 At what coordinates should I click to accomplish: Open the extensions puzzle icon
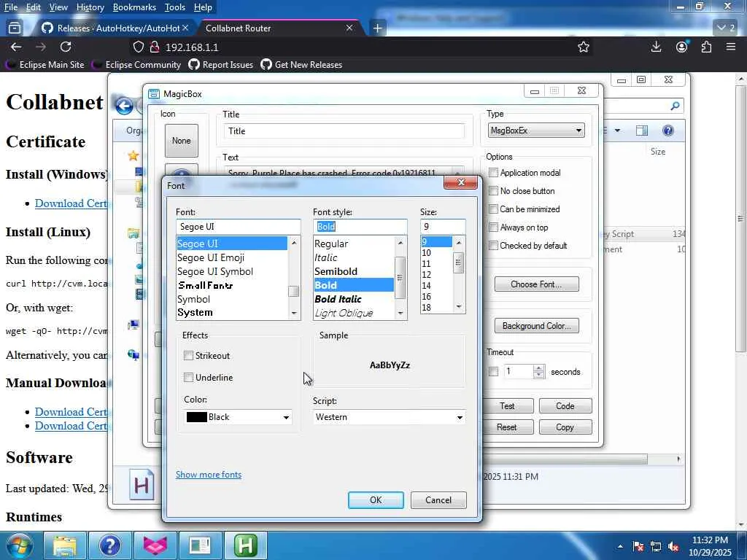coord(706,47)
